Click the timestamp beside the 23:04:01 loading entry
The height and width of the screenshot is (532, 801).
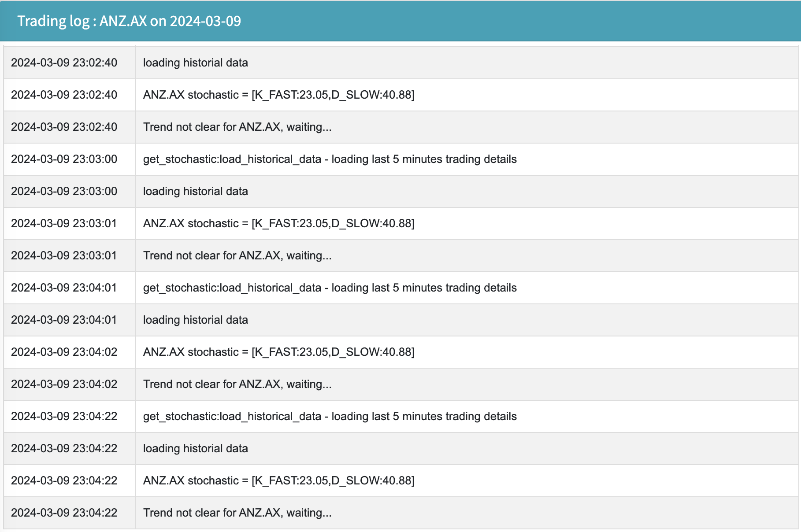point(64,320)
